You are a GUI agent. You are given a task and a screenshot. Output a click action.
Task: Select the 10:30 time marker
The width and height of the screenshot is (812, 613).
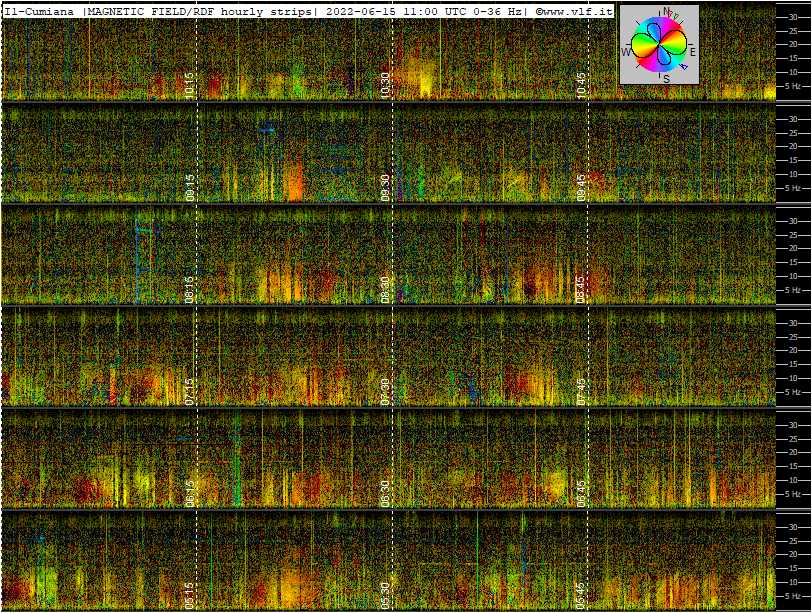tap(385, 84)
